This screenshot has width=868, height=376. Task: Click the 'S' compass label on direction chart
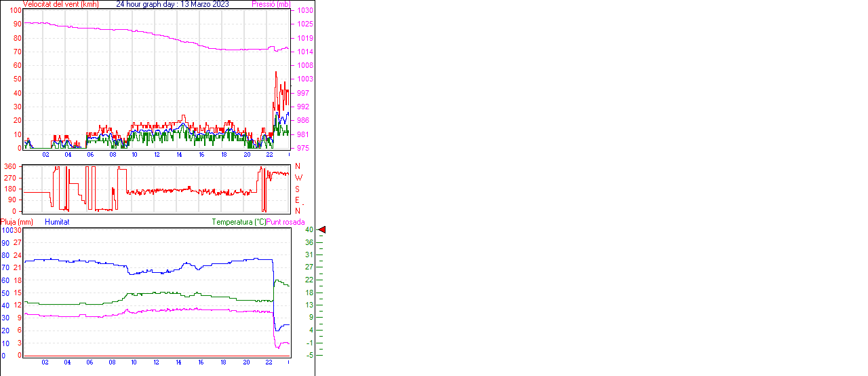[298, 189]
